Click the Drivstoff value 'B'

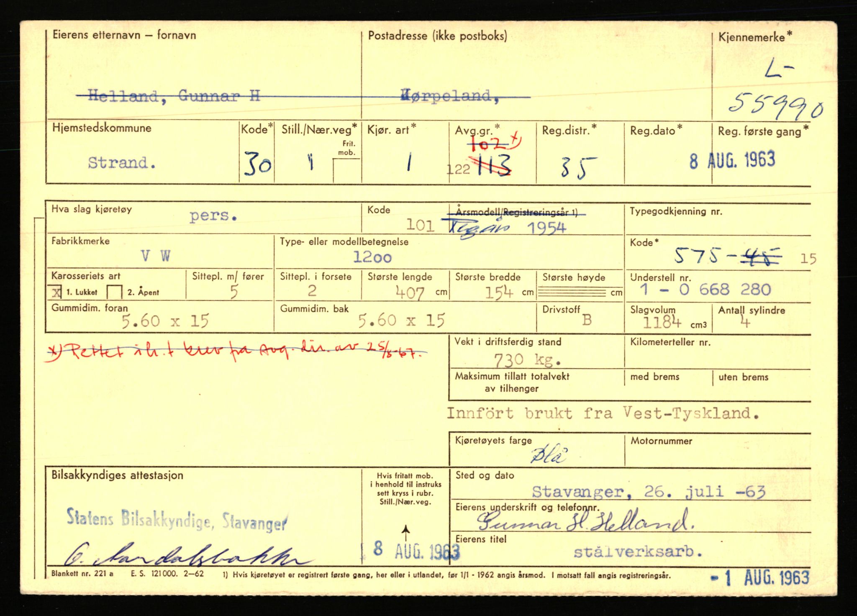click(x=587, y=321)
